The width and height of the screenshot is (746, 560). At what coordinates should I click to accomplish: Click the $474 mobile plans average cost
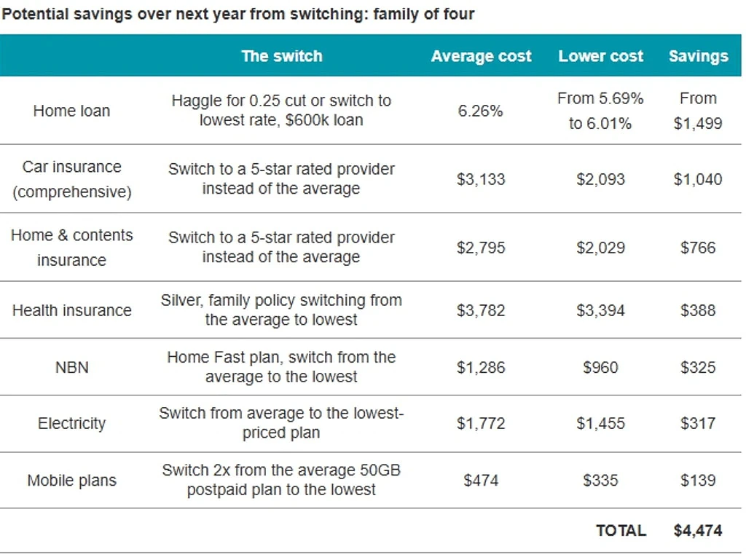pyautogui.click(x=481, y=480)
